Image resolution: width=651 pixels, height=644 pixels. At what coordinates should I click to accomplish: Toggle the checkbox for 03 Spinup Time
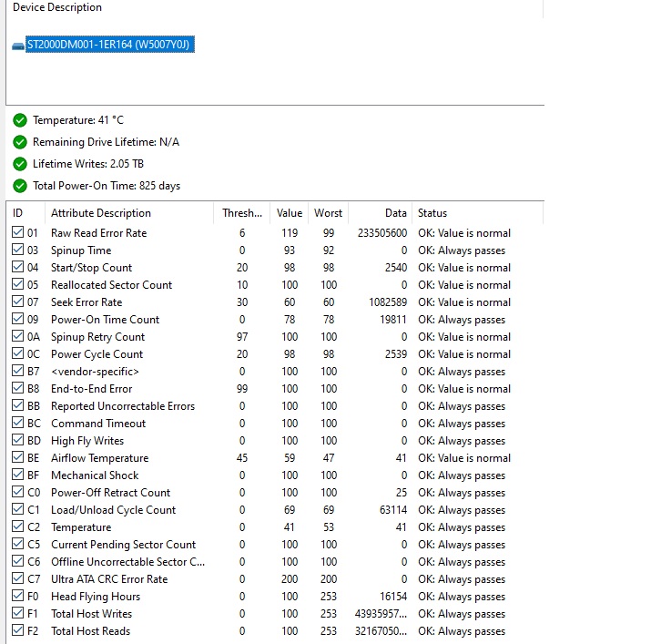pyautogui.click(x=17, y=250)
